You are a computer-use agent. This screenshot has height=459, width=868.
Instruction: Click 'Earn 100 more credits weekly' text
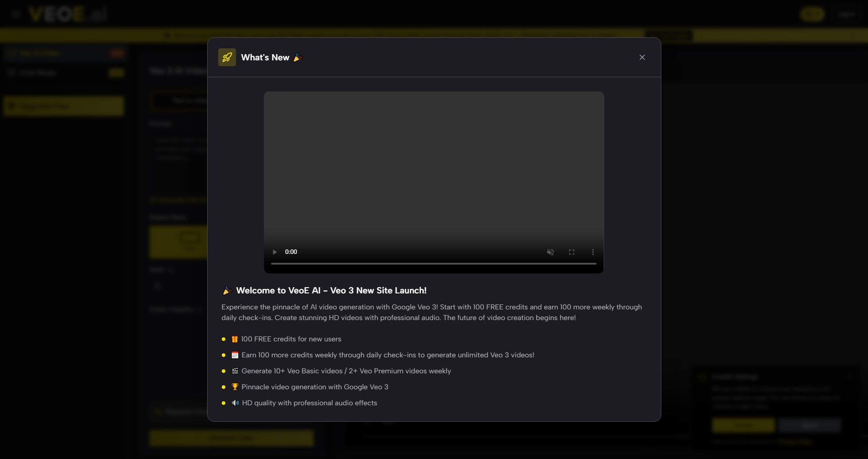pos(388,355)
